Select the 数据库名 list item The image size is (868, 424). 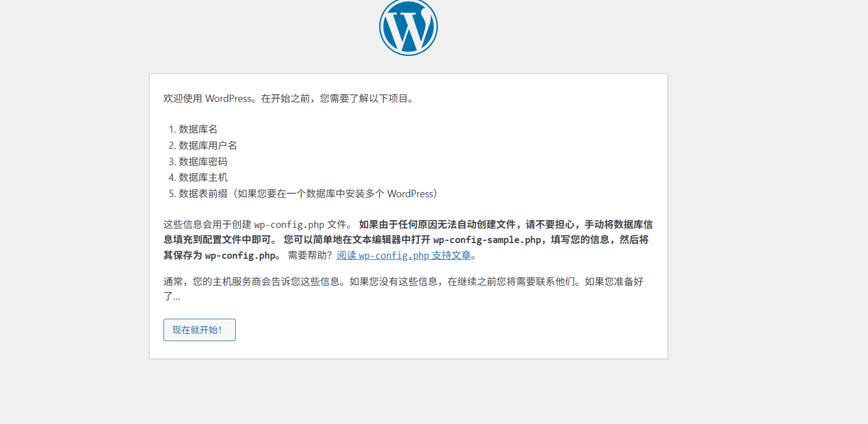tap(198, 129)
